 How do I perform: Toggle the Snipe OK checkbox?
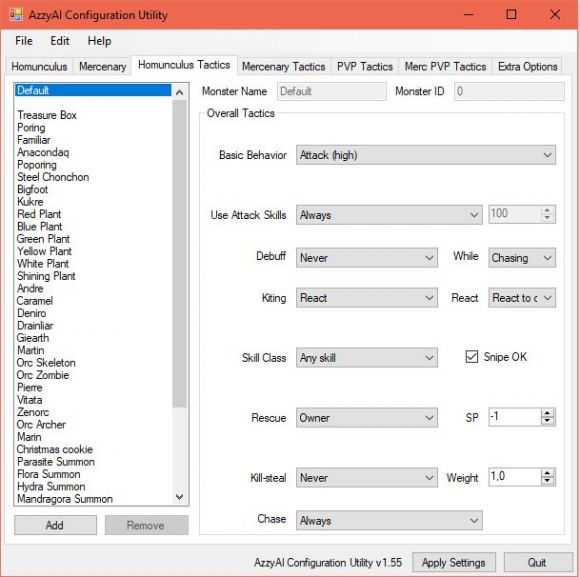tap(472, 357)
